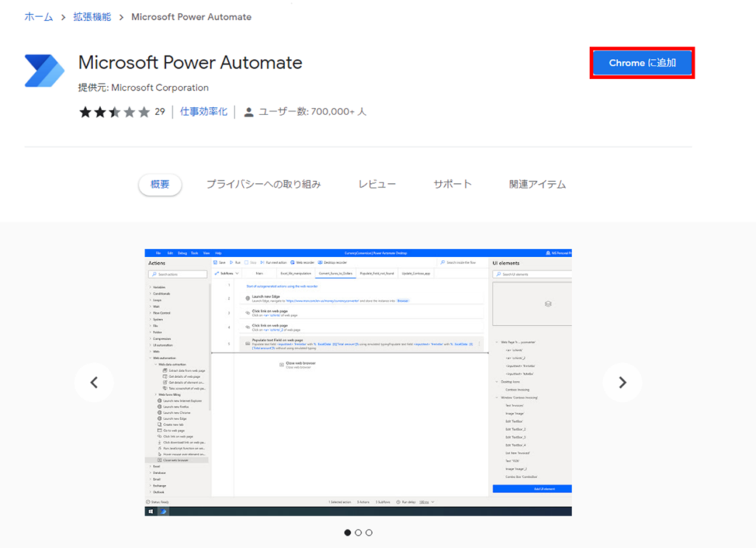Switch to the サポート tab
This screenshot has height=548, width=756.
(x=453, y=185)
